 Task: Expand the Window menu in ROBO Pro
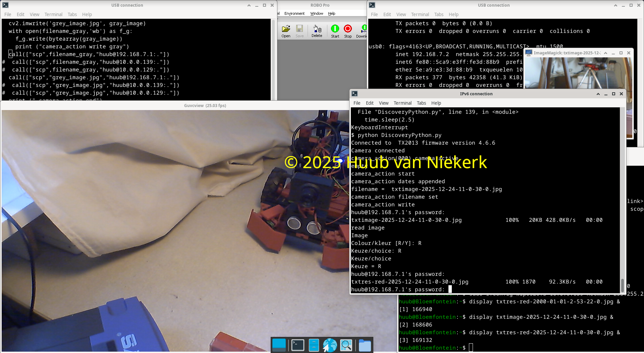pos(317,13)
